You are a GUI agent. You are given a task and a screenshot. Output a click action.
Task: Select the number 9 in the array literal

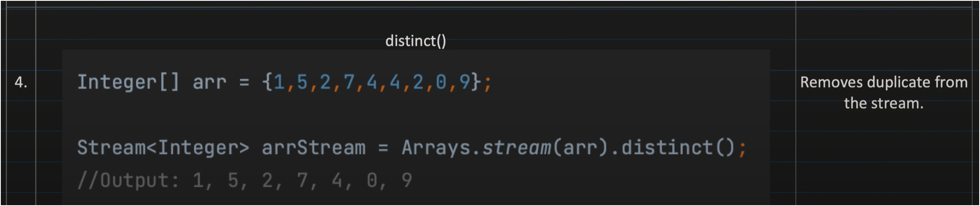click(464, 82)
